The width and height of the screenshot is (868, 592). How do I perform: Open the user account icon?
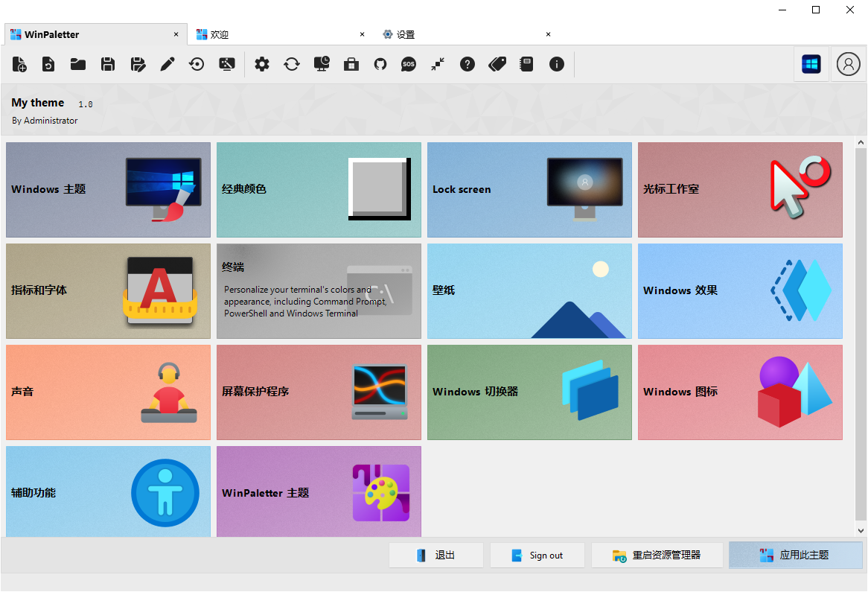click(848, 64)
